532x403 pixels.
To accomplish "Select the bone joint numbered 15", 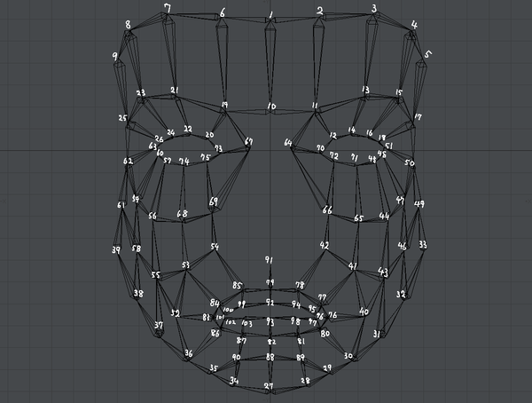I will [399, 92].
